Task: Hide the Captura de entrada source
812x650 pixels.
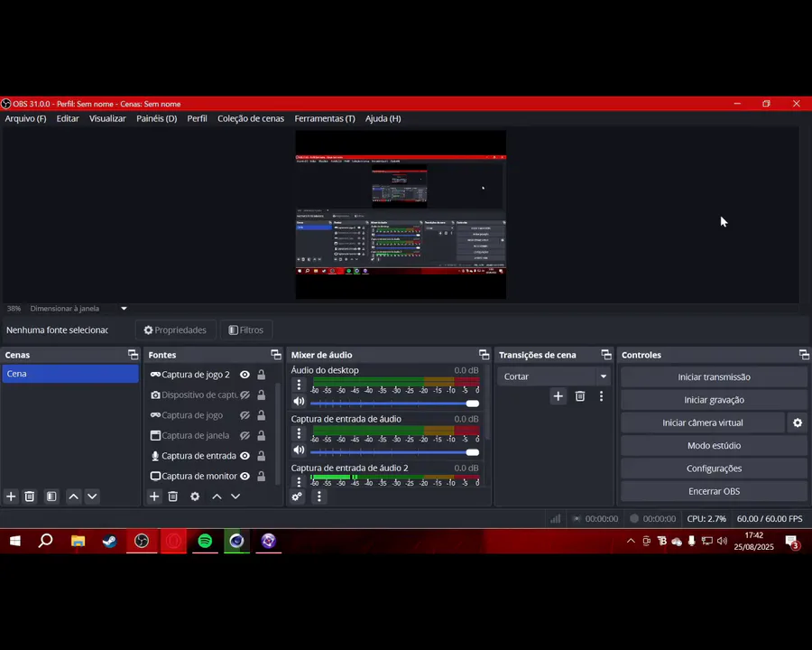Action: (x=245, y=456)
